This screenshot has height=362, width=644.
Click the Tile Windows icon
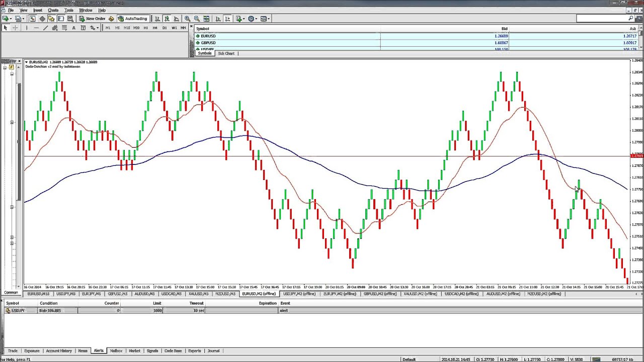(x=206, y=19)
